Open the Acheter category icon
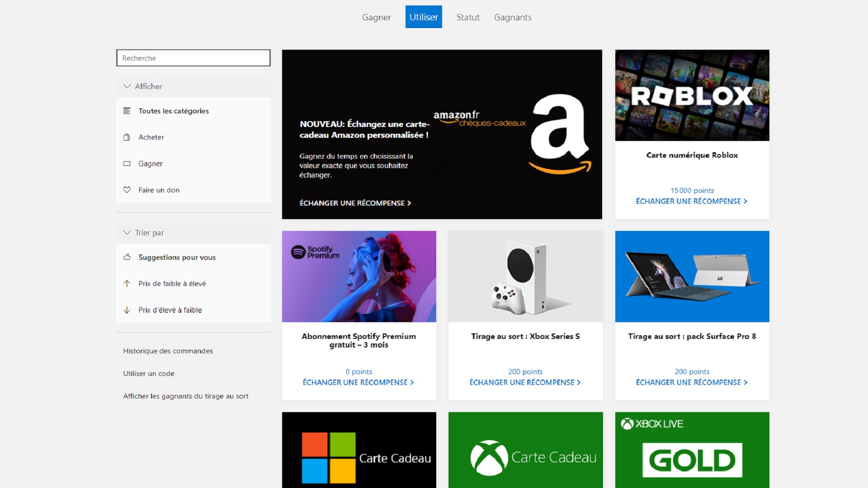This screenshot has height=488, width=868. pos(127,137)
